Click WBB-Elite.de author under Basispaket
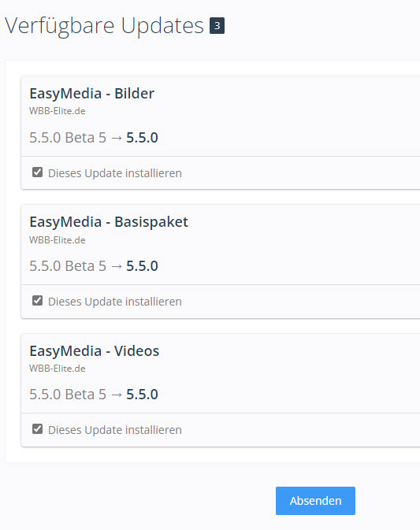 pyautogui.click(x=58, y=240)
